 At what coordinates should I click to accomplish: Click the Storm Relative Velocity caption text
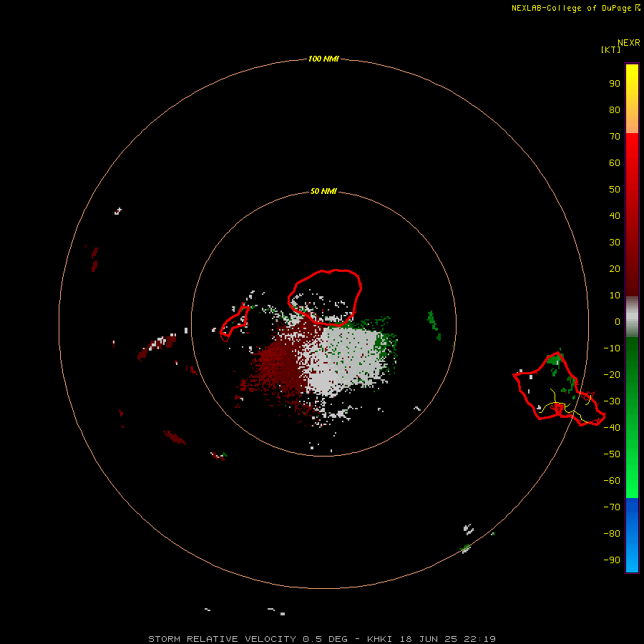[x=322, y=639]
